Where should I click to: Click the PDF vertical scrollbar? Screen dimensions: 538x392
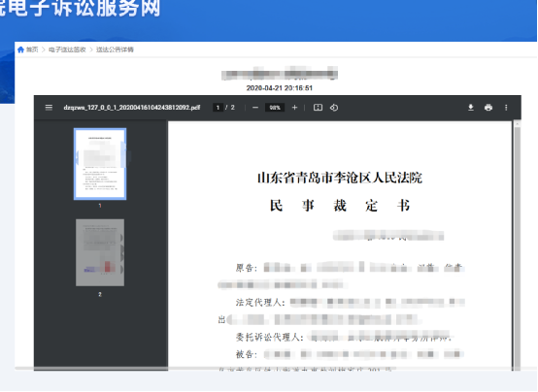point(518,245)
